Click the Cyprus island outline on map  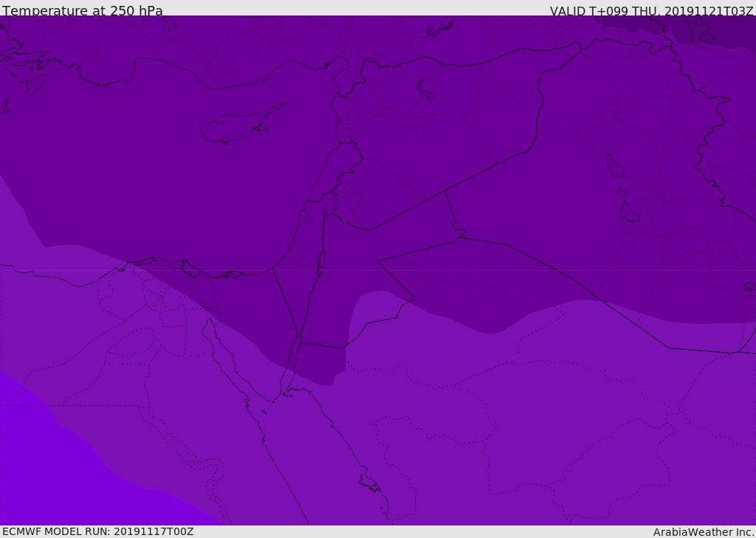(242, 124)
